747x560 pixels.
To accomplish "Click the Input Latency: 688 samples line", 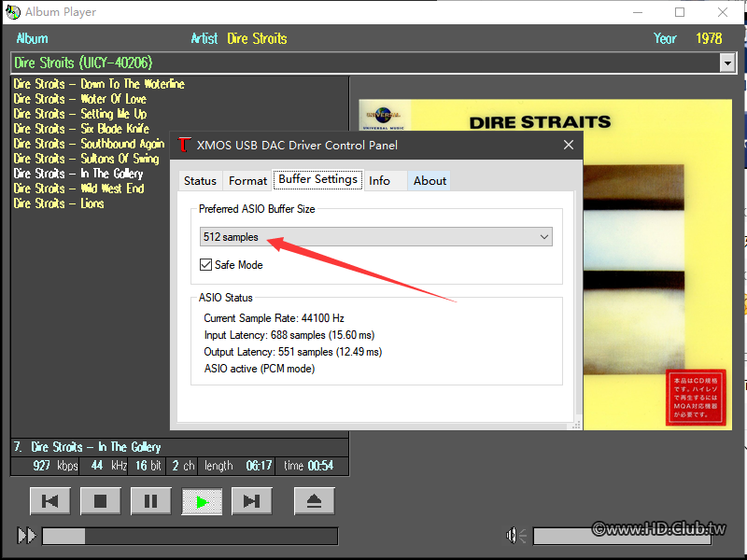I will click(x=289, y=335).
